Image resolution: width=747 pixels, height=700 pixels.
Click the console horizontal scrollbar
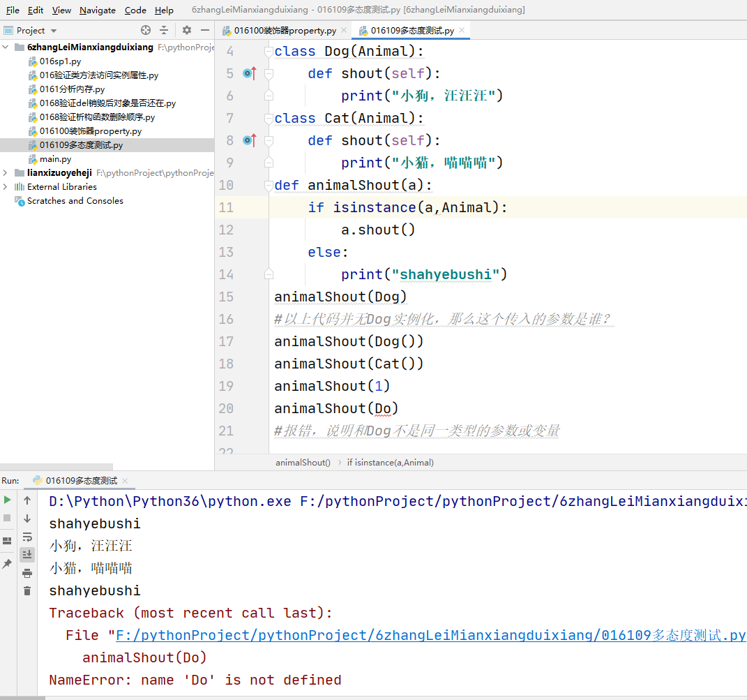(x=22, y=698)
